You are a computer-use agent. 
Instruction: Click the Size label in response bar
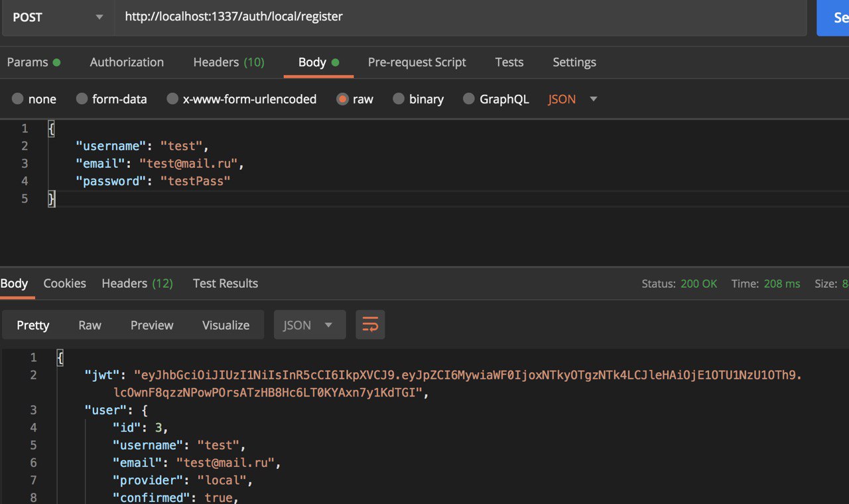826,284
